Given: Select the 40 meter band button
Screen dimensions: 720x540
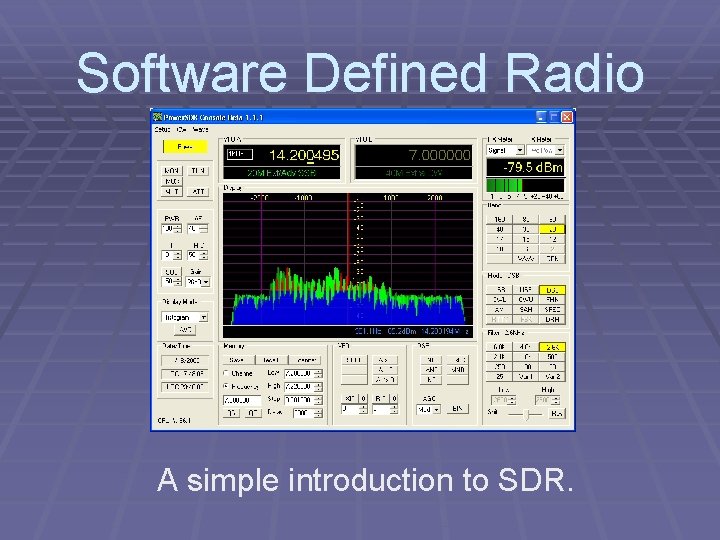Looking at the screenshot, I should pos(499,229).
